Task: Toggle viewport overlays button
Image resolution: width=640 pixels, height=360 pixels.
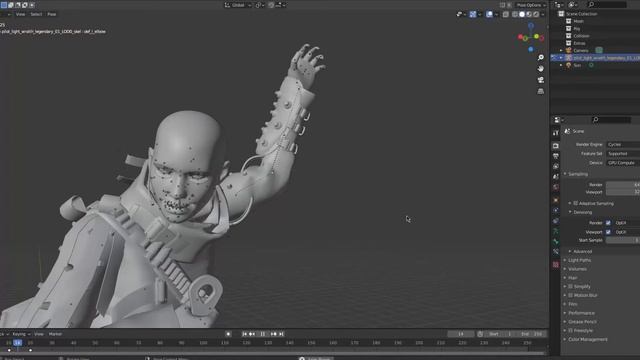Action: point(489,14)
